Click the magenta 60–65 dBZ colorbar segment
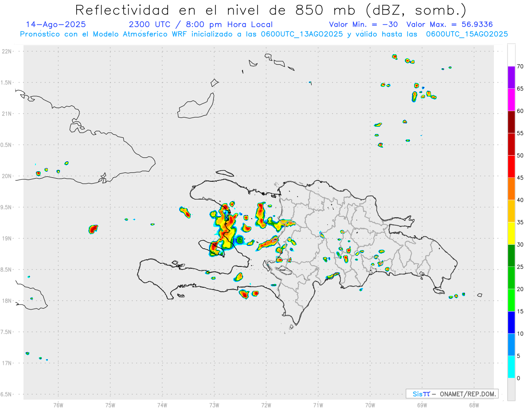Image resolution: width=532 pixels, height=411 pixels. (x=511, y=100)
